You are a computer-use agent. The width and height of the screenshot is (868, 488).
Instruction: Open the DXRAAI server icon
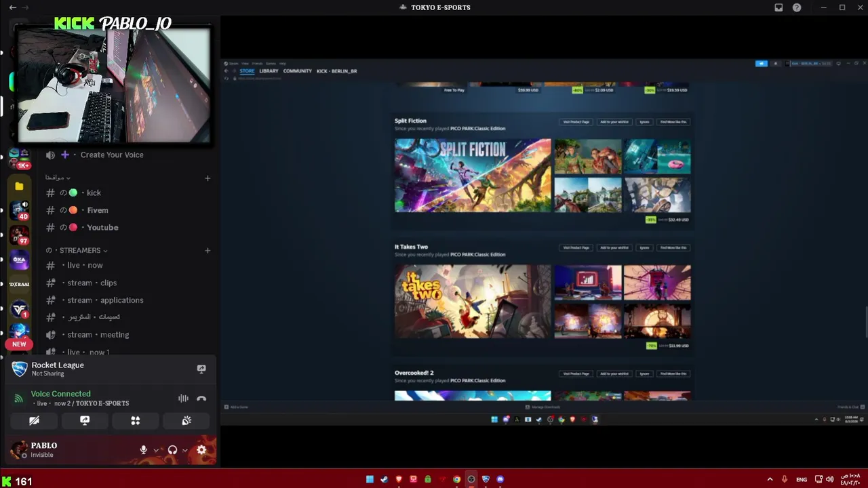(x=19, y=285)
